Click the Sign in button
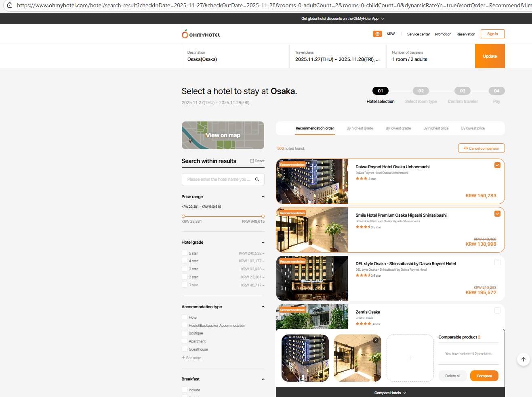The width and height of the screenshot is (532, 397). tap(492, 34)
